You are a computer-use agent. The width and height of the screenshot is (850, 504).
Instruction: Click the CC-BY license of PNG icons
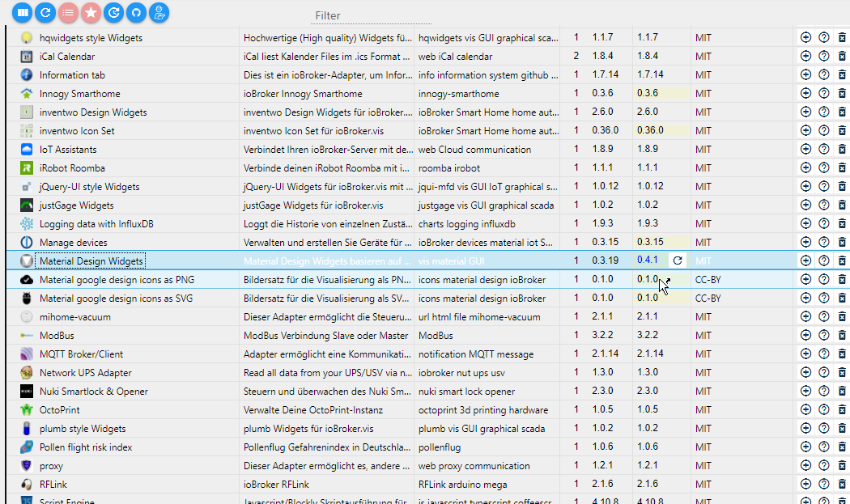[x=708, y=280]
